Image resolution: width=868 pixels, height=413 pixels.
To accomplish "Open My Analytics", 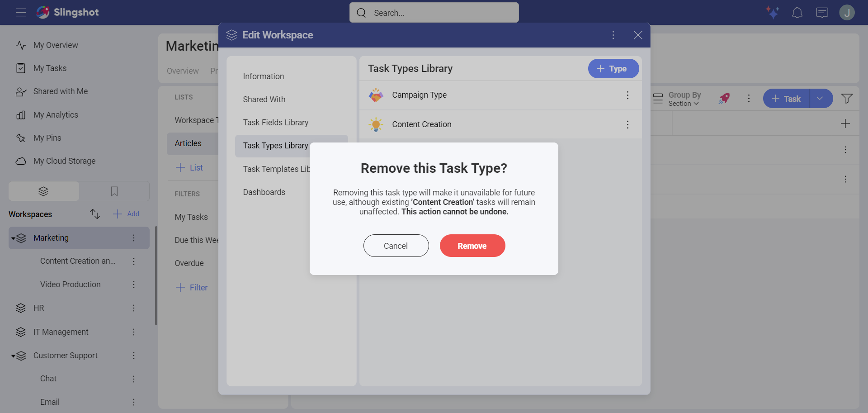I will coord(56,115).
